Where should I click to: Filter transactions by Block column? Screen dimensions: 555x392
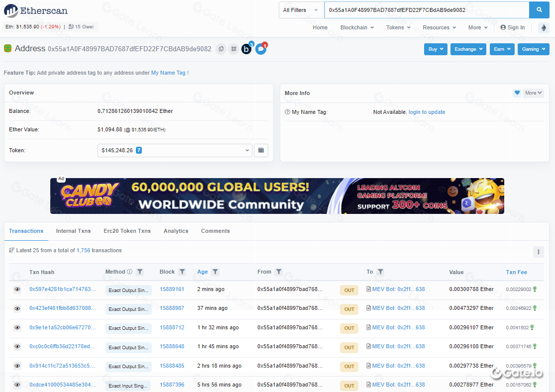click(182, 272)
